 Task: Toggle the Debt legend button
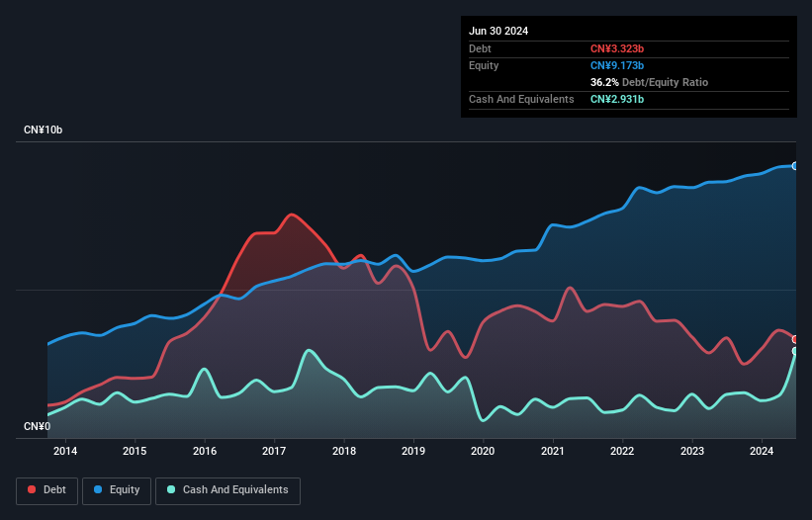click(x=46, y=490)
